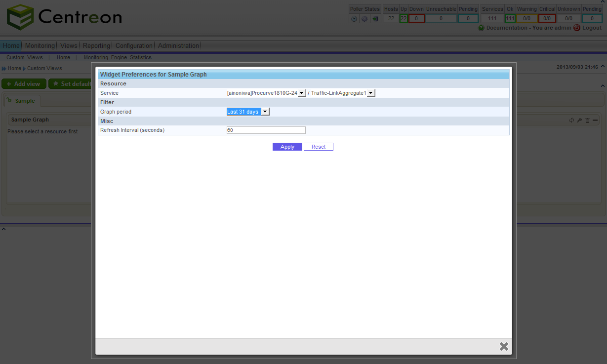Apply the widget preferences

[x=287, y=146]
